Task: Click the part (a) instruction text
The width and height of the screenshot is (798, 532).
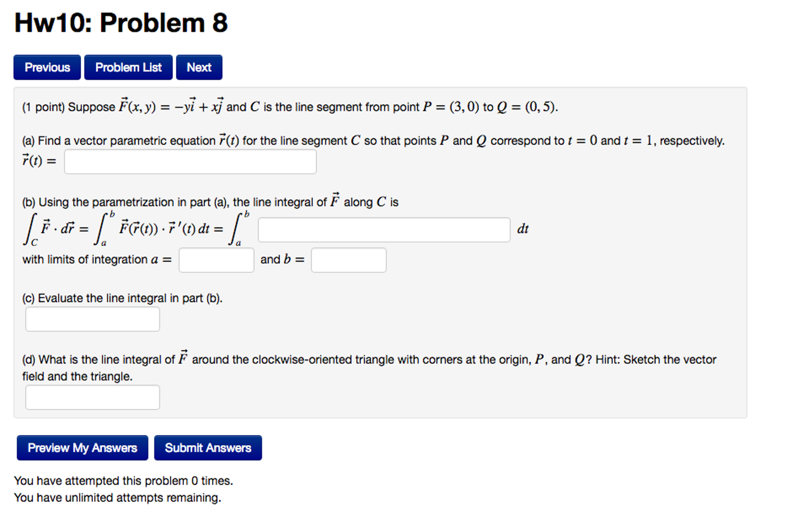Action: pyautogui.click(x=373, y=141)
